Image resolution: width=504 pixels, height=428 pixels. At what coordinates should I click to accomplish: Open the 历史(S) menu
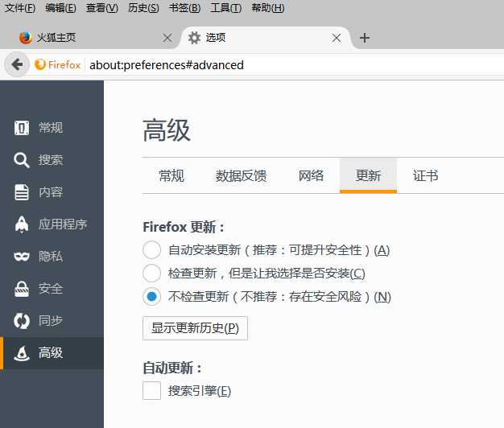pyautogui.click(x=143, y=8)
